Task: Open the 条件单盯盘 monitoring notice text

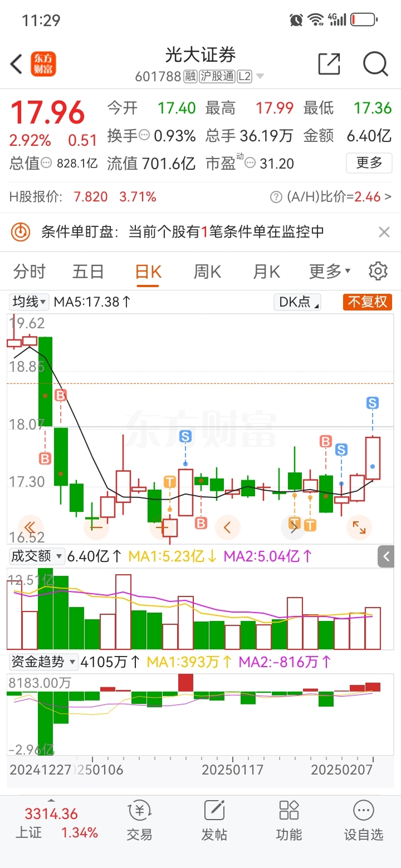Action: [183, 231]
